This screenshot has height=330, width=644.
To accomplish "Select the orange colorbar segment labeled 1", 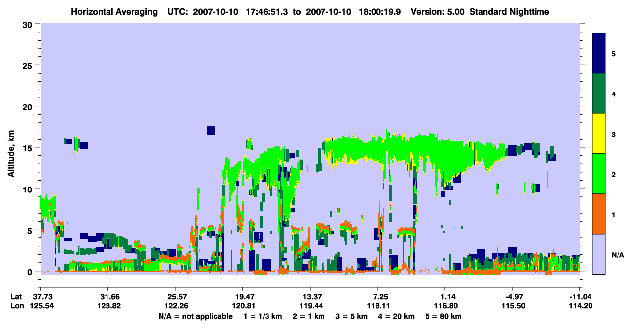I will point(599,214).
